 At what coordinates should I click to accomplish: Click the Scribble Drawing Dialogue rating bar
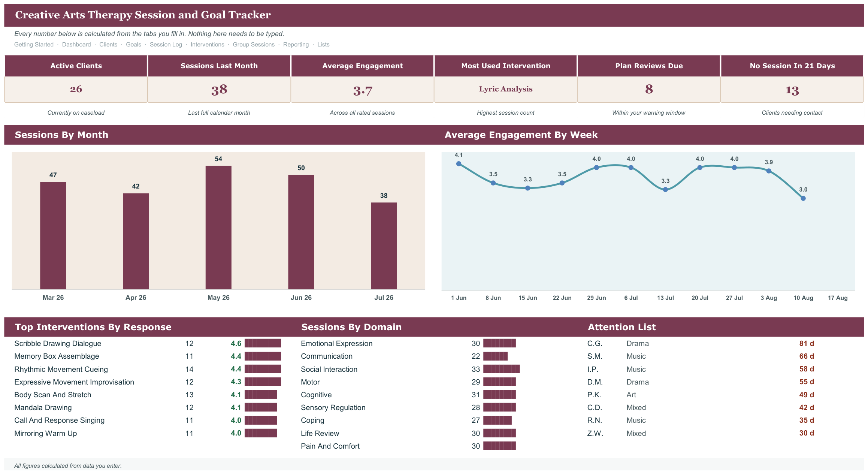[263, 343]
